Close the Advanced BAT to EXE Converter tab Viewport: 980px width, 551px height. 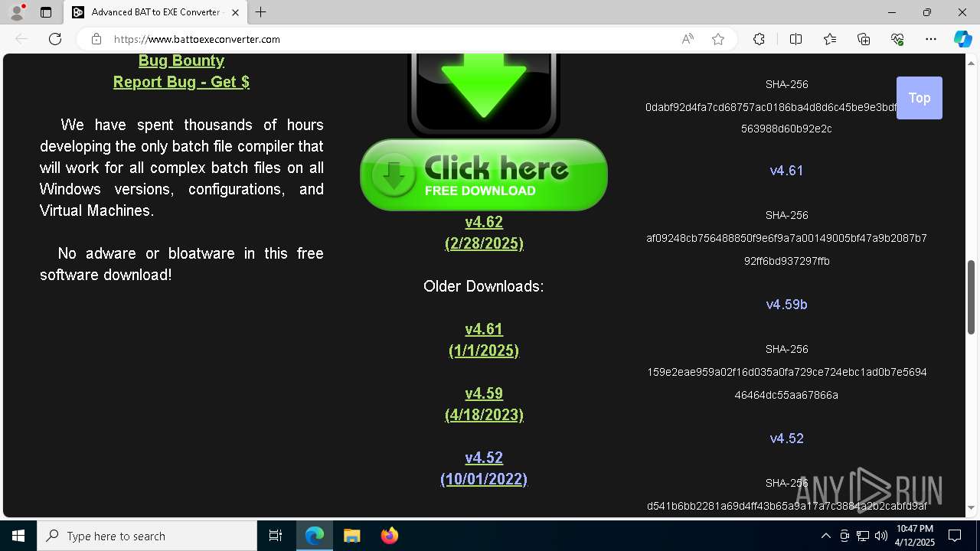[235, 12]
